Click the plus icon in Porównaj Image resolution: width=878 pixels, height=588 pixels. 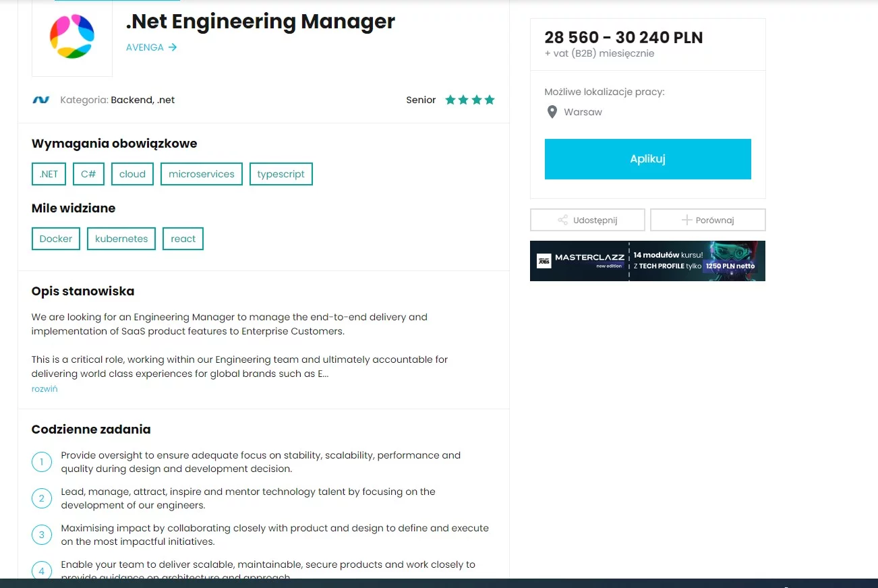686,220
